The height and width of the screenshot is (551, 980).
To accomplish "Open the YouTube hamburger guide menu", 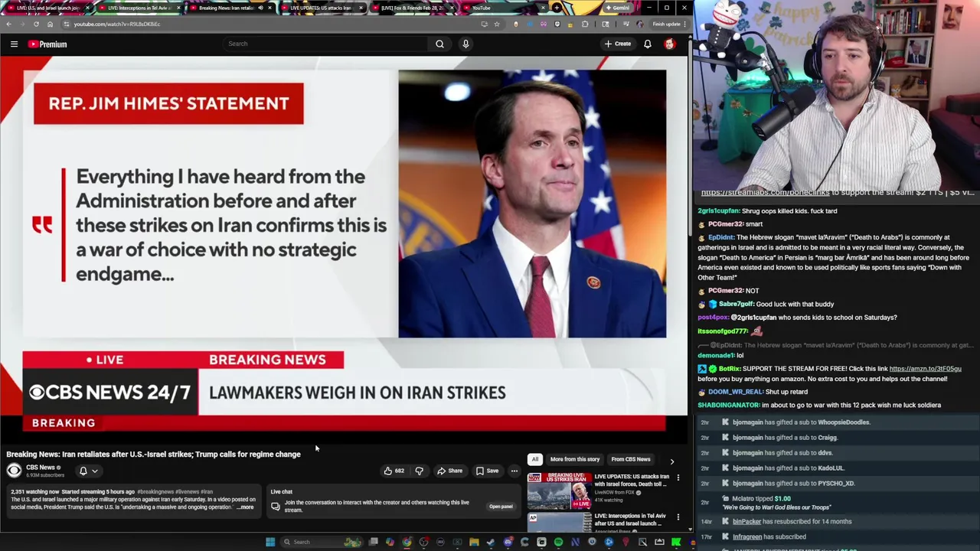I will (x=14, y=44).
